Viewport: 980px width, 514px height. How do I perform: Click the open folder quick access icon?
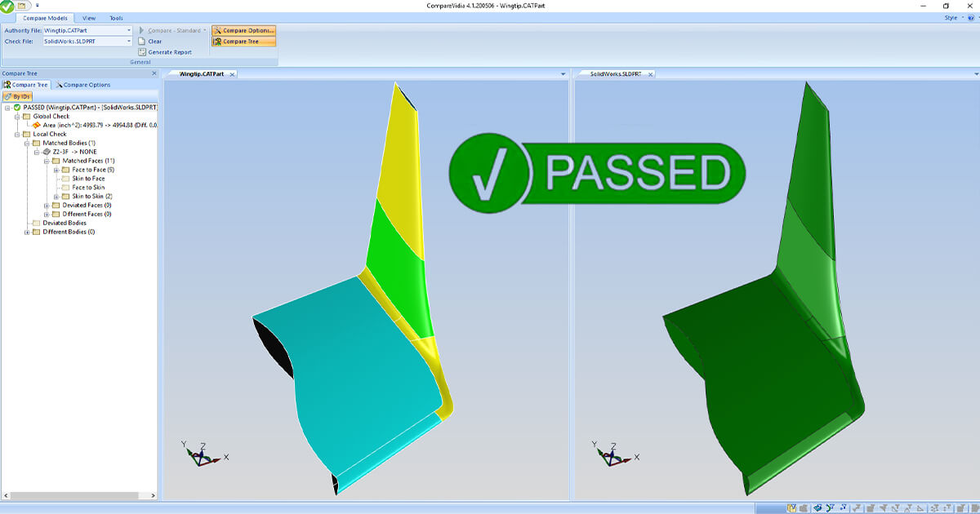pos(22,6)
